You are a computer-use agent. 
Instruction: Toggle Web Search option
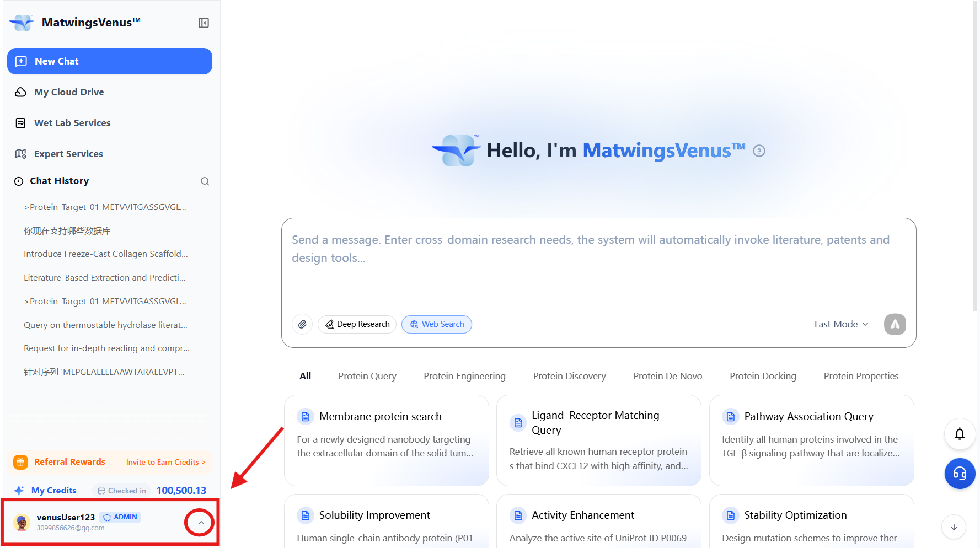click(x=437, y=324)
